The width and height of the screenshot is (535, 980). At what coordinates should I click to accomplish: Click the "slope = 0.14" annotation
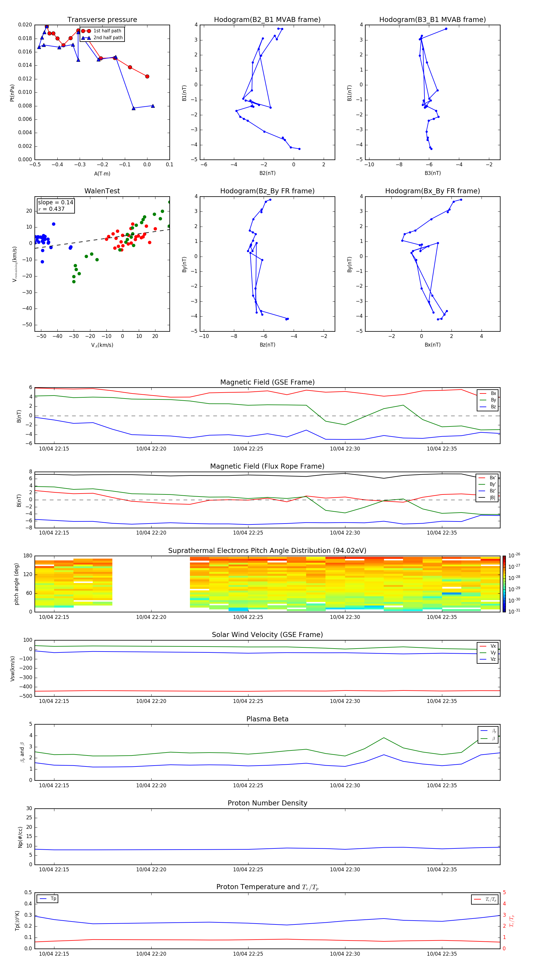(56, 203)
